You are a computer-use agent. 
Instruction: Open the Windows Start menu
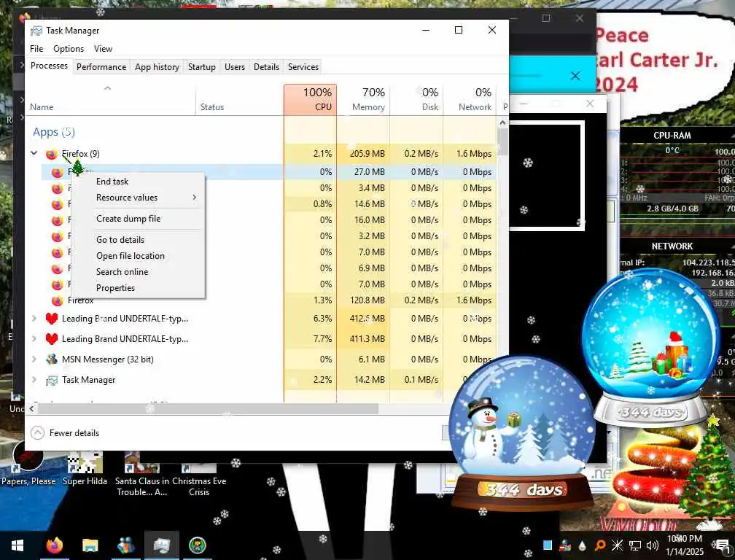(x=17, y=545)
